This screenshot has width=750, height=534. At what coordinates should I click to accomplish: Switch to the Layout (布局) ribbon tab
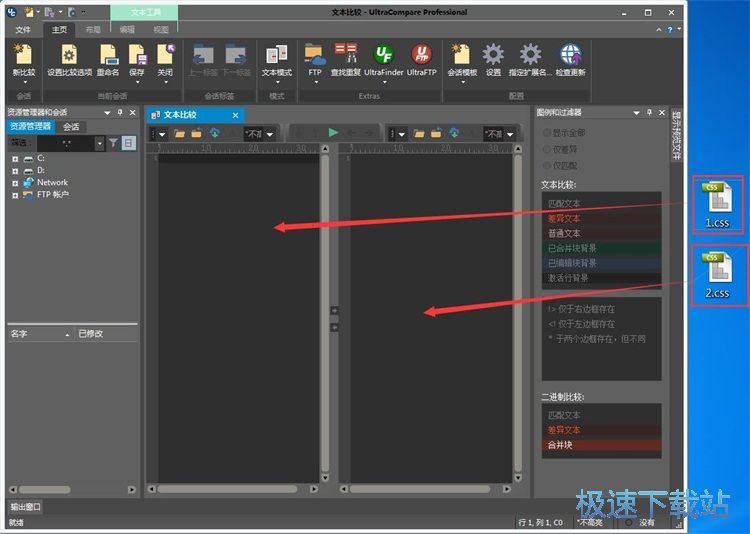point(92,30)
